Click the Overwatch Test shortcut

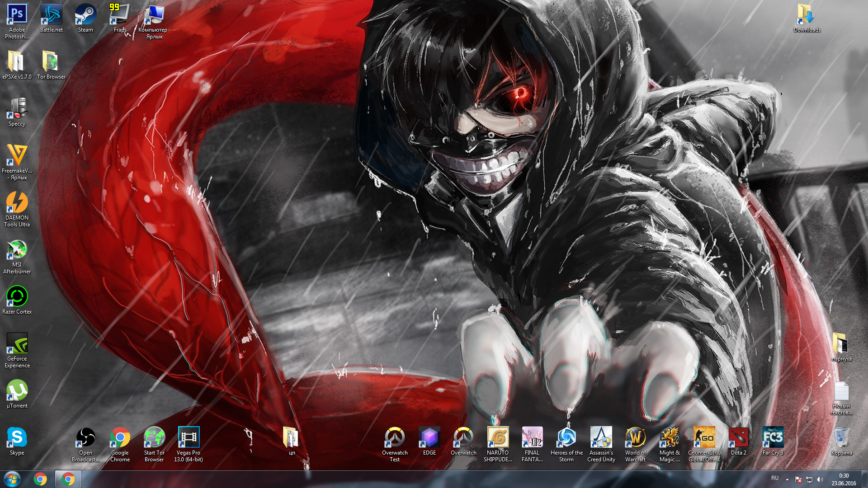click(395, 445)
